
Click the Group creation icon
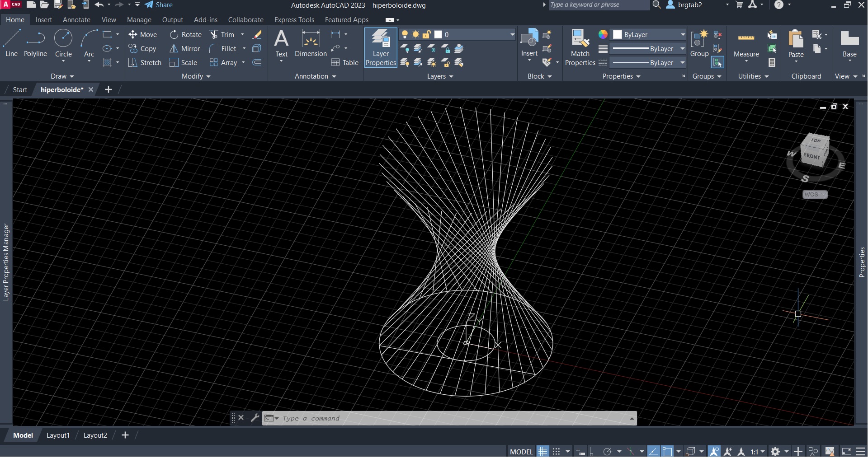click(699, 44)
